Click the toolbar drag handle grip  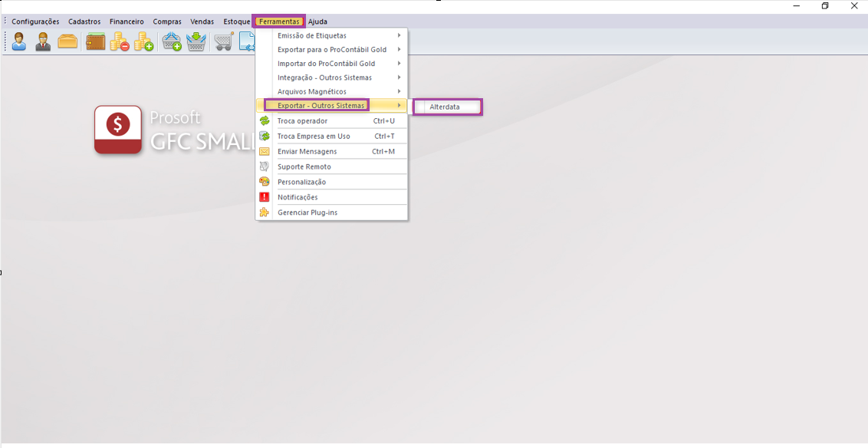tap(5, 41)
